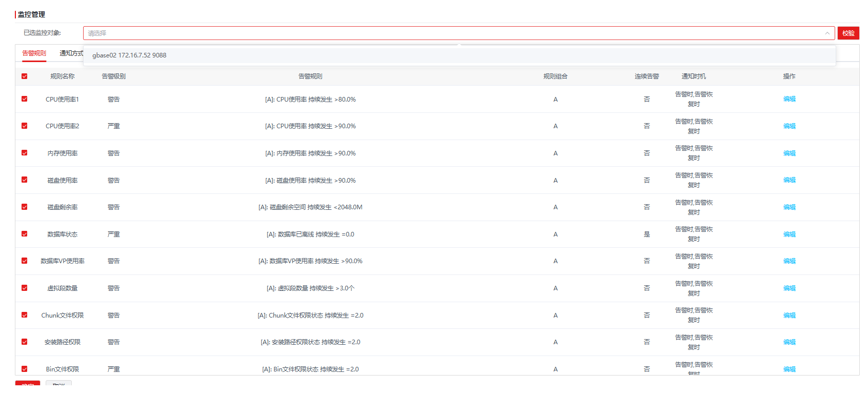Open the 告警规则 tab
Screen dimensions: 868x394
[x=34, y=53]
